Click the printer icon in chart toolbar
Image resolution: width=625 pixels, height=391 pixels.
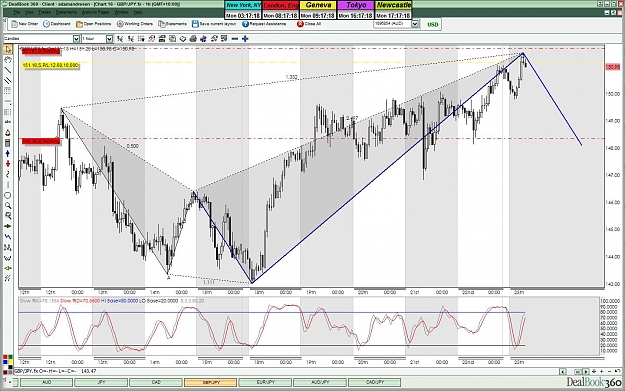(193, 39)
